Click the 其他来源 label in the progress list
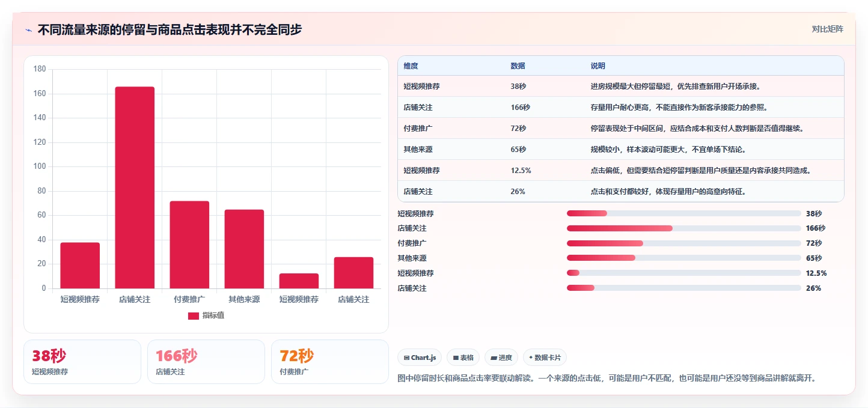 click(x=412, y=258)
